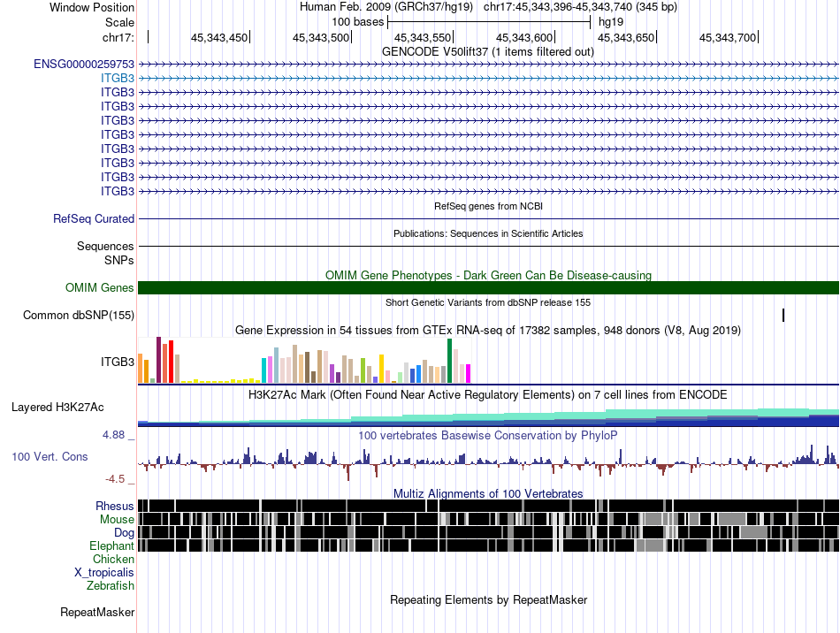The image size is (840, 633).
Task: Click the Sequences track label
Action: click(105, 247)
